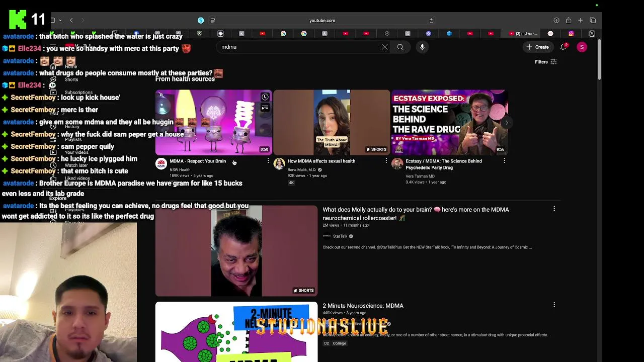The width and height of the screenshot is (644, 362).
Task: Switch to the active (2) mdma tab
Action: coord(523,34)
